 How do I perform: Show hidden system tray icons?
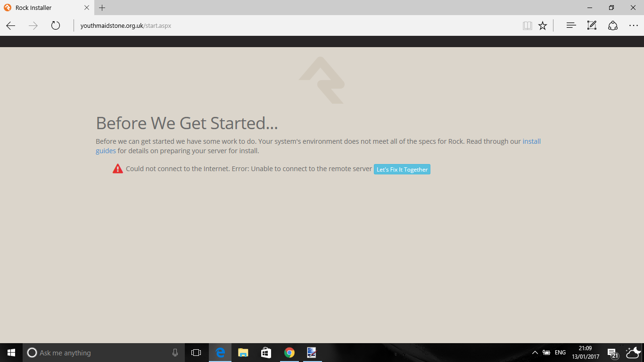(535, 353)
